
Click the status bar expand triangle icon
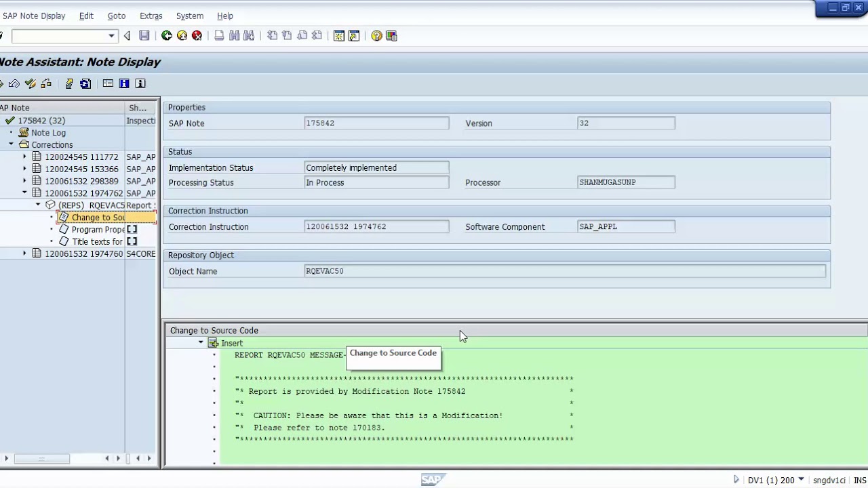tap(736, 480)
